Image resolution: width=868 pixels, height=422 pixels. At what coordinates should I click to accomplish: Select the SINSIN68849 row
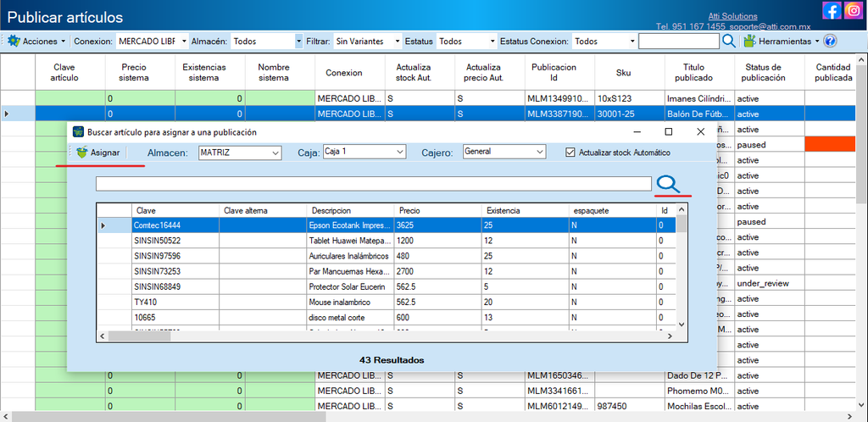point(387,287)
